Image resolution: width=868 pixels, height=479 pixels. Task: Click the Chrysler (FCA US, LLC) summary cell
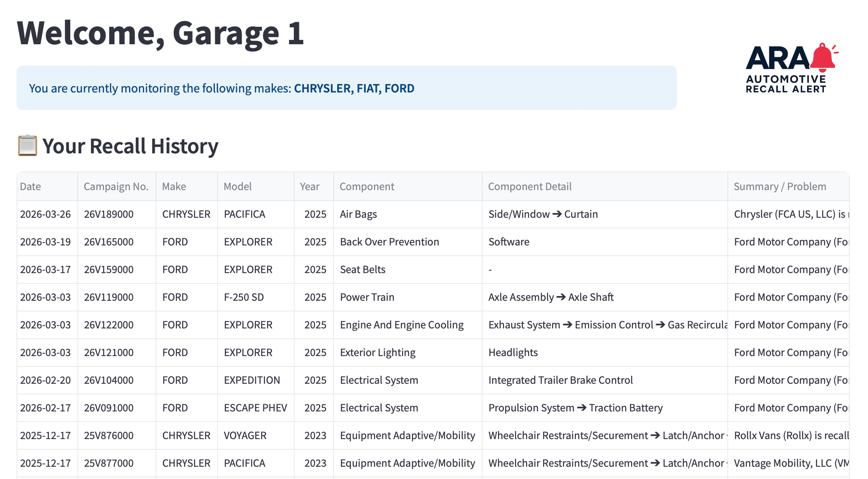click(x=789, y=214)
